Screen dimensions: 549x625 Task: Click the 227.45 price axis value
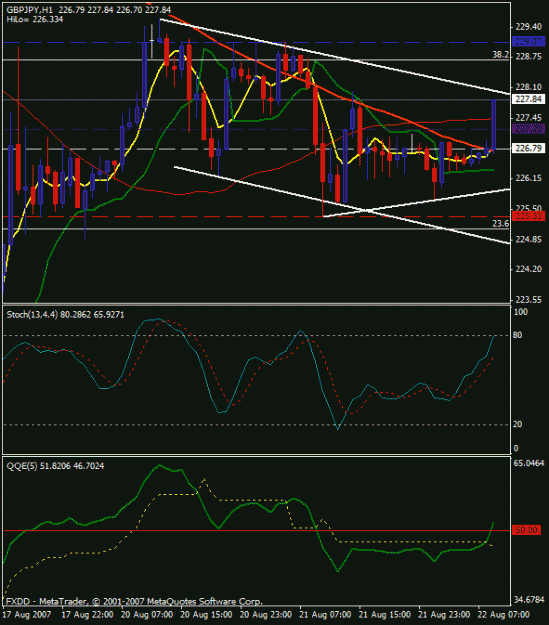pos(528,118)
